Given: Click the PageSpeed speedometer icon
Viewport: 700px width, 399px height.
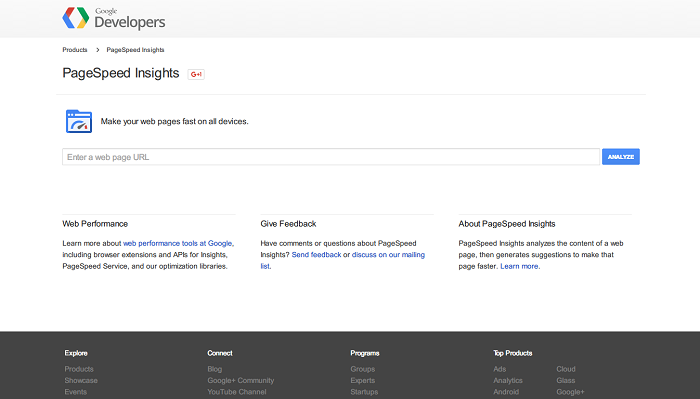Looking at the screenshot, I should (x=79, y=121).
